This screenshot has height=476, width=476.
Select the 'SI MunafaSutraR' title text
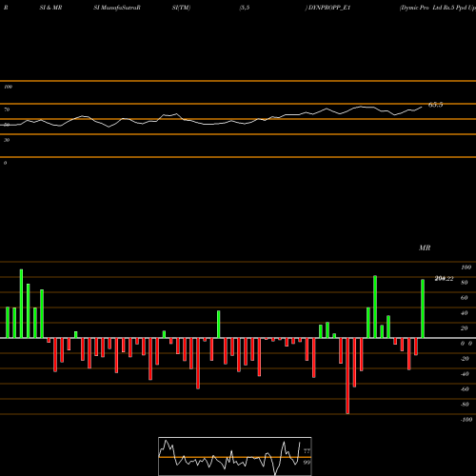[x=117, y=8]
